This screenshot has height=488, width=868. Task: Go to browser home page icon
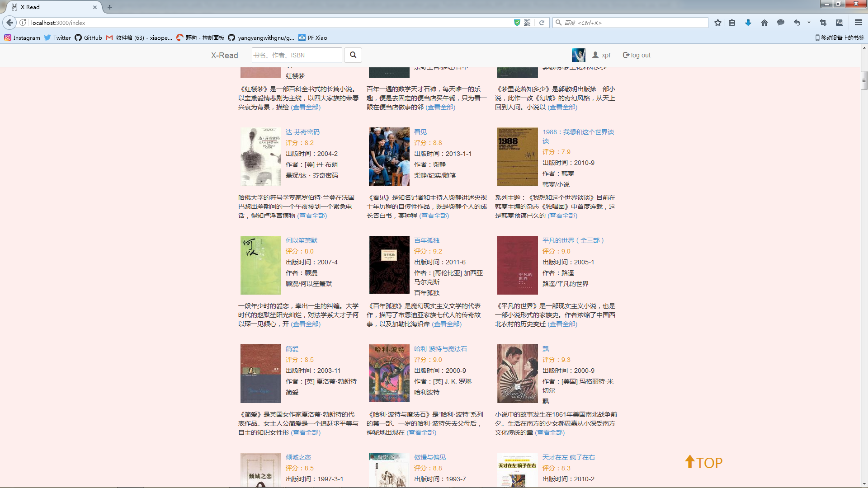(x=764, y=23)
